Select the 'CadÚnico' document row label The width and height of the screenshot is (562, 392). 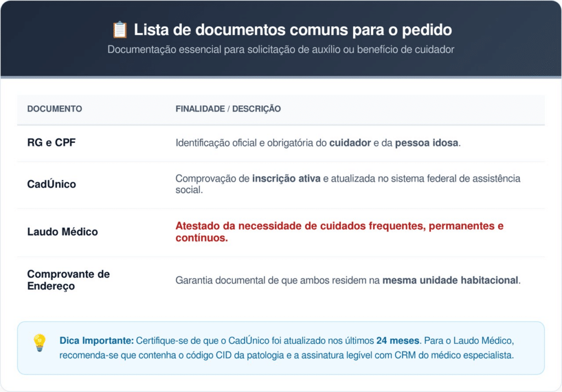(52, 184)
